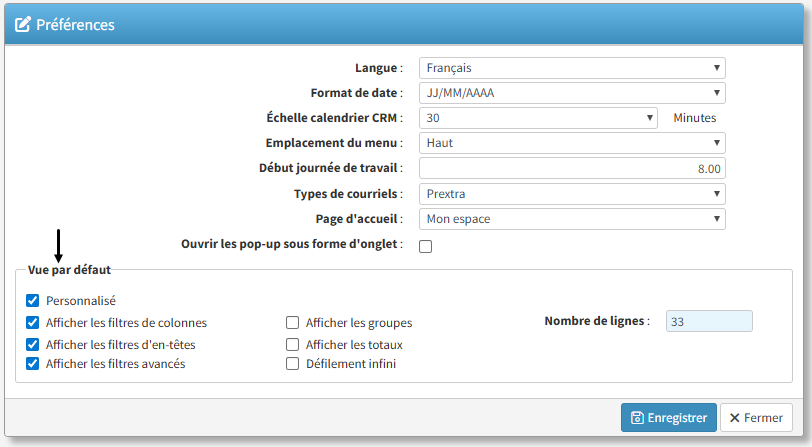Viewport: 812px width, 447px height.
Task: Uncheck Afficher les filtres avancés
Action: 33,364
